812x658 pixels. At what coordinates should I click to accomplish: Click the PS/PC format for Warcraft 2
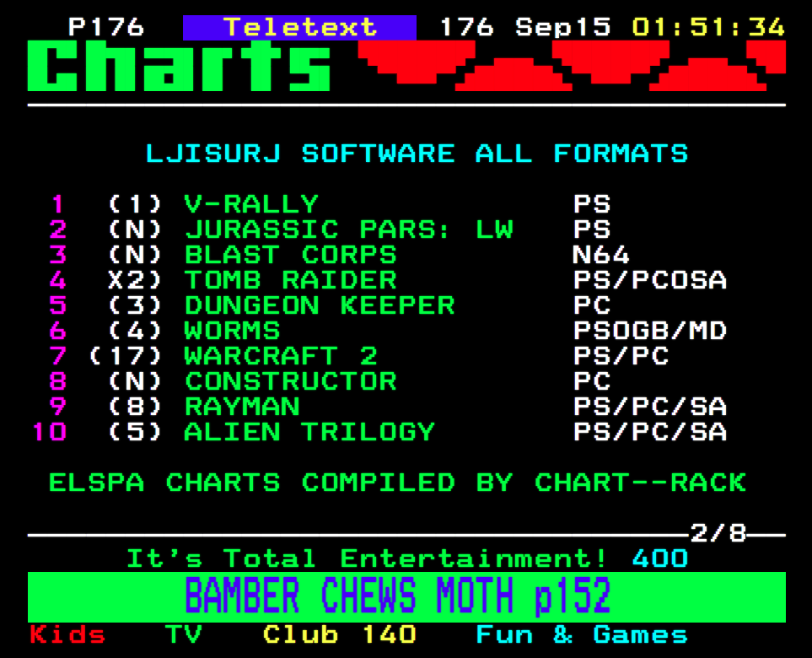click(621, 356)
